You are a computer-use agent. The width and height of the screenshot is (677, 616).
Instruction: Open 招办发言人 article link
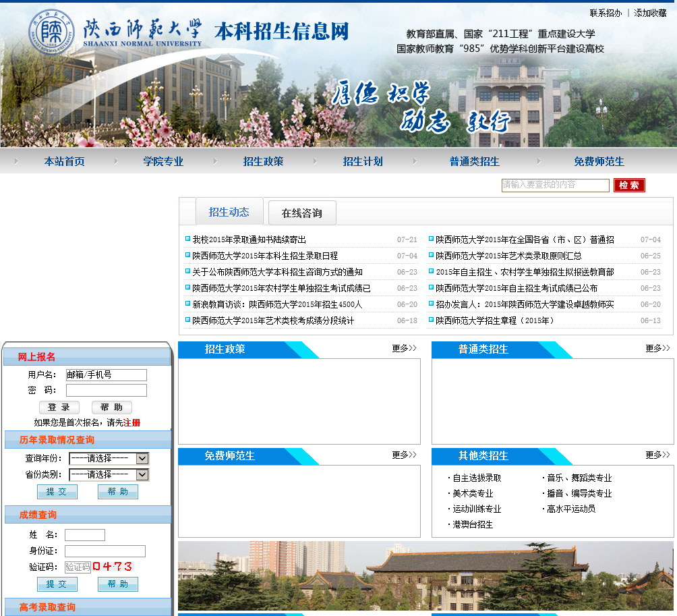point(525,304)
